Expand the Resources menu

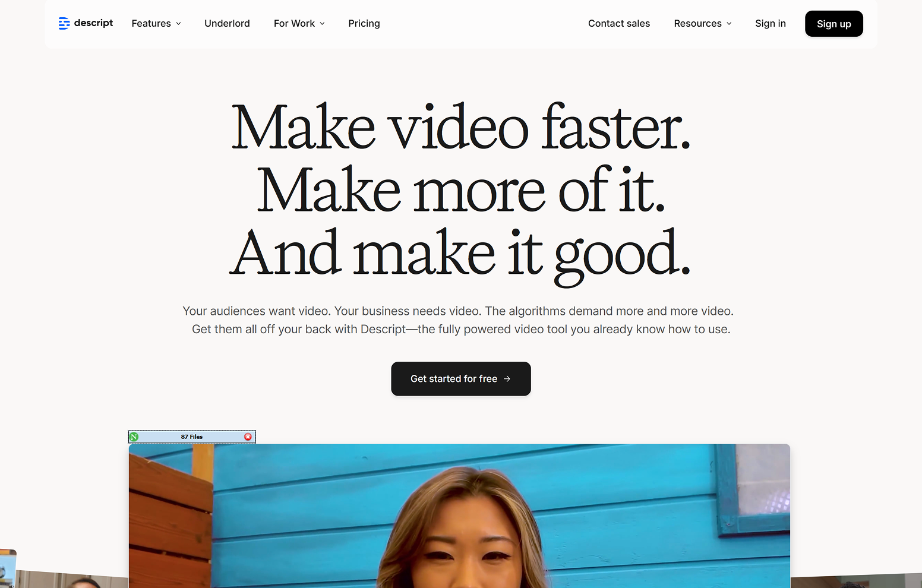[703, 24]
